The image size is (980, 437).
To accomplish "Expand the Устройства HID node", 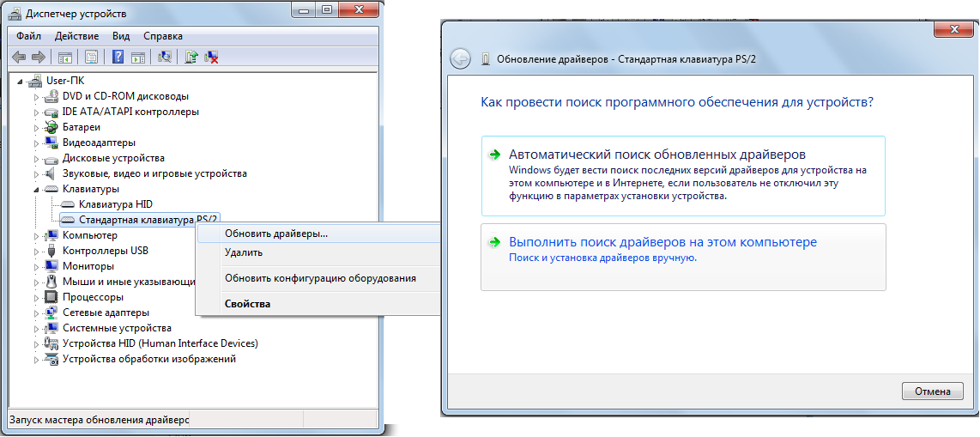I will point(36,343).
